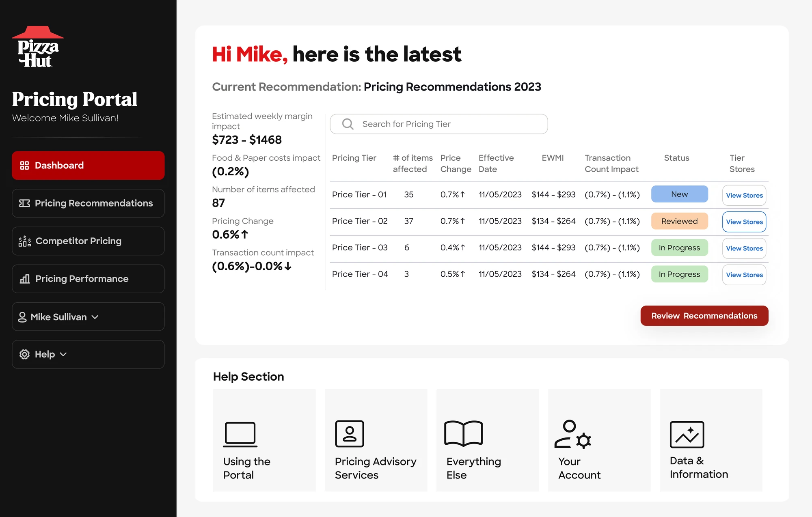
Task: Click the Pricing Performance bar chart icon
Action: coord(25,279)
